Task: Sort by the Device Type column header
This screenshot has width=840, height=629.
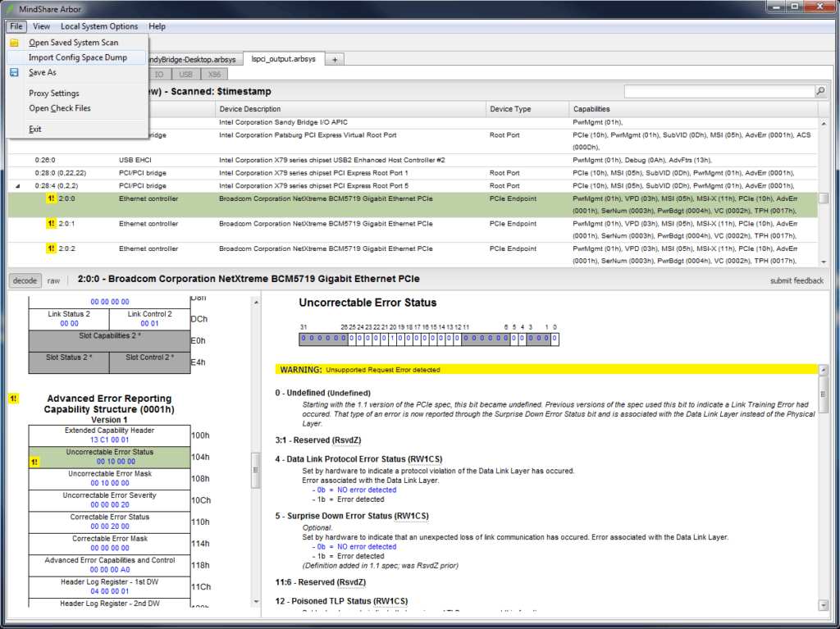Action: [509, 108]
